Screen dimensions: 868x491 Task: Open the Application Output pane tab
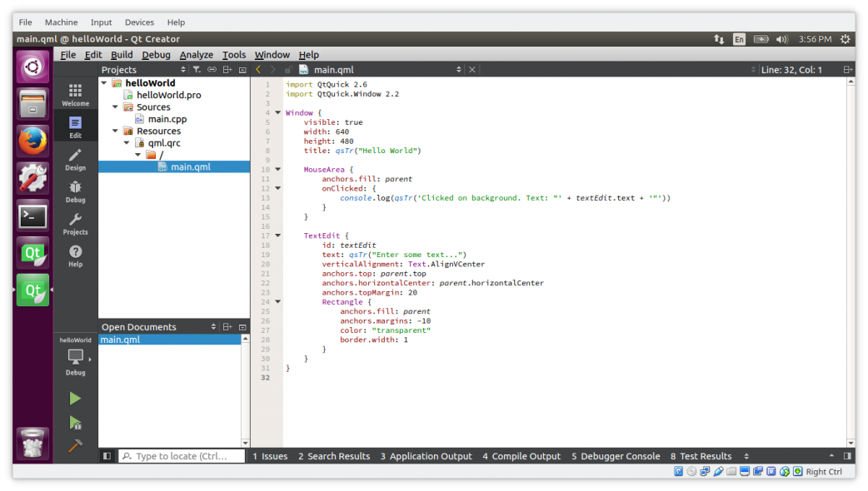coord(426,456)
